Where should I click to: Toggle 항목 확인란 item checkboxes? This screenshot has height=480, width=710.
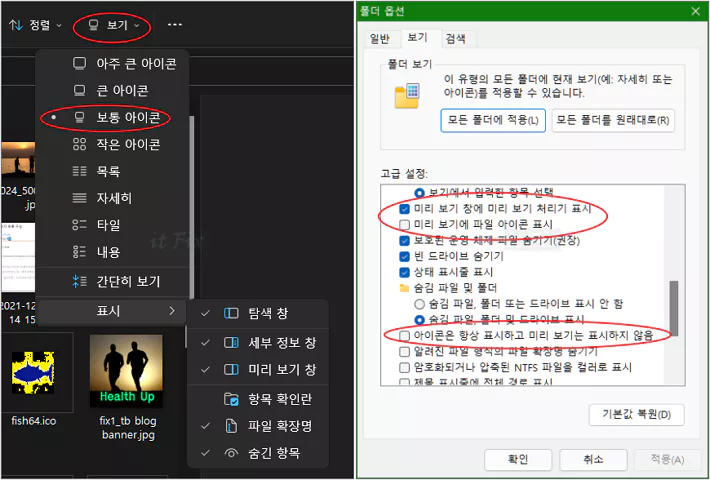pyautogui.click(x=258, y=399)
